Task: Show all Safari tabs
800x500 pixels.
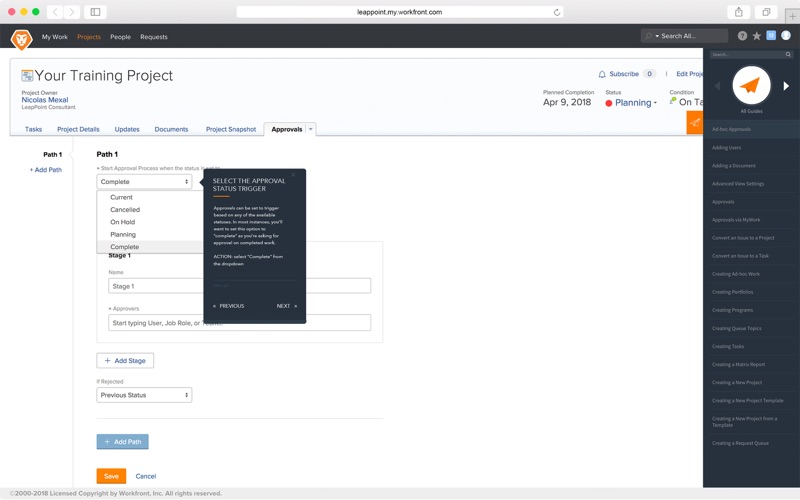Action: 766,12
